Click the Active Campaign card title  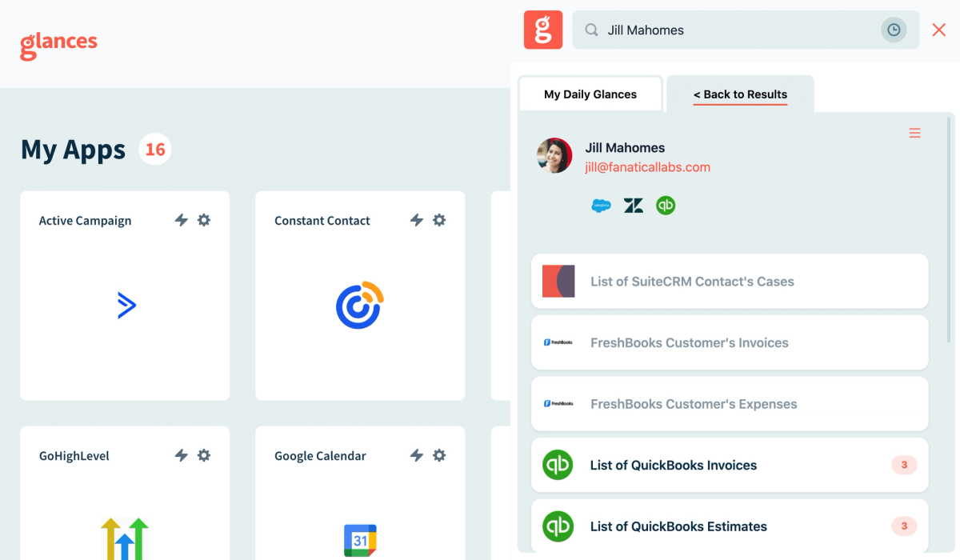pyautogui.click(x=85, y=221)
